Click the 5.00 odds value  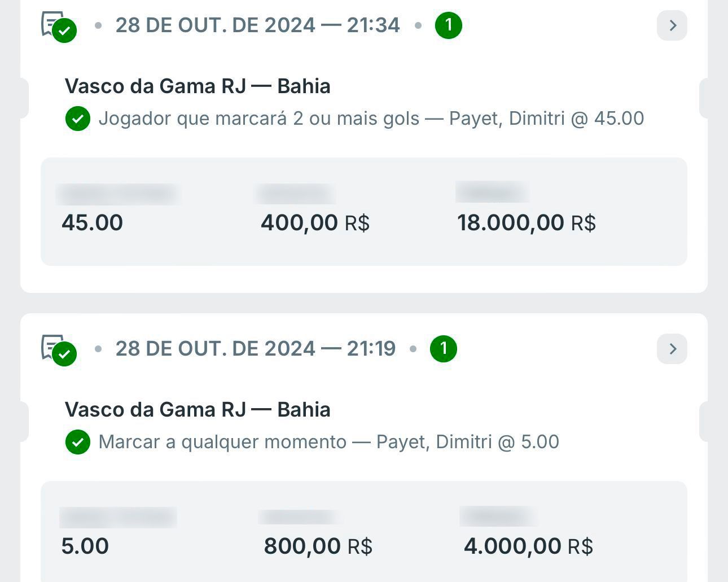pos(85,546)
